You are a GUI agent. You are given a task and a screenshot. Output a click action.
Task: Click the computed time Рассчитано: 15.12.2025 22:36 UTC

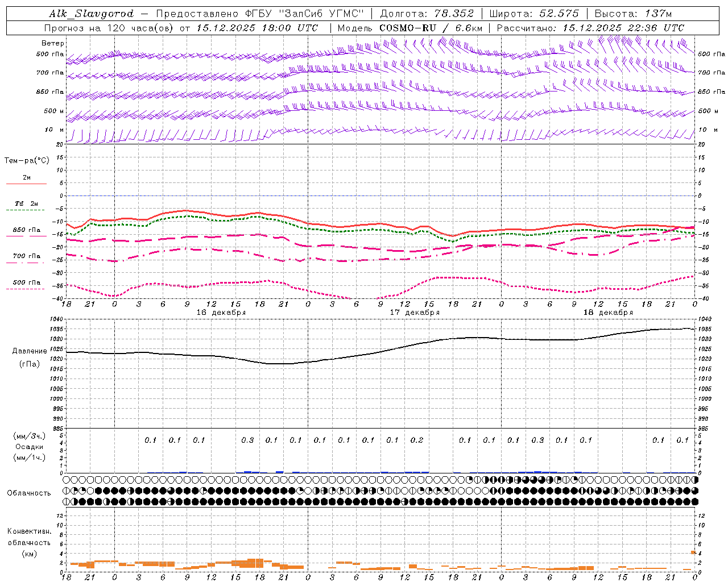[x=590, y=28]
